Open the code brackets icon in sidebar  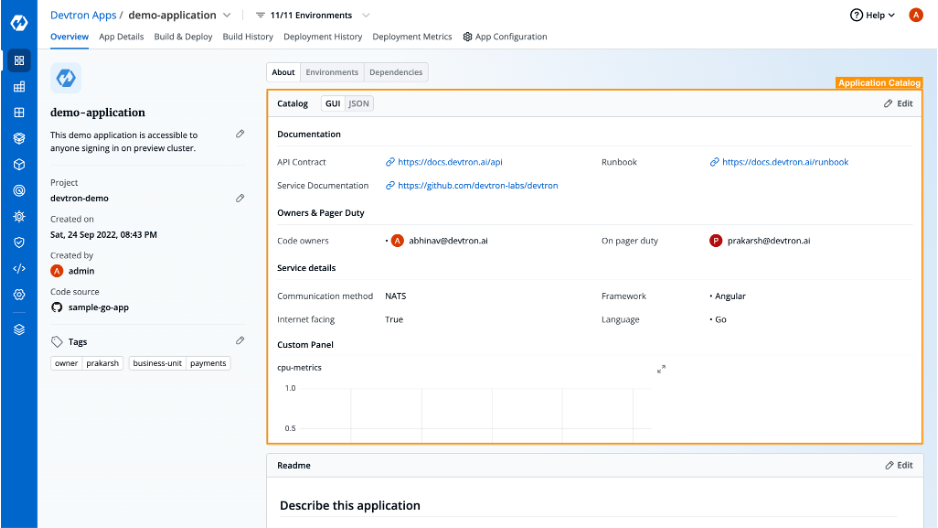[19, 268]
